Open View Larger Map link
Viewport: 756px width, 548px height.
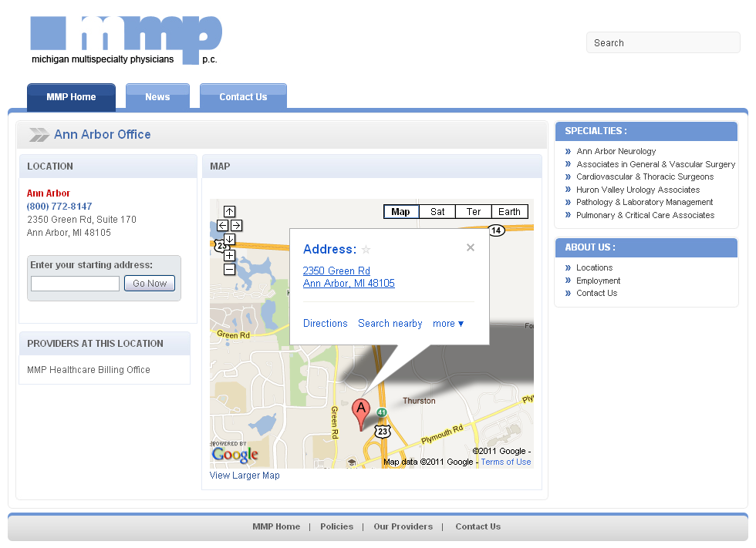click(x=245, y=476)
